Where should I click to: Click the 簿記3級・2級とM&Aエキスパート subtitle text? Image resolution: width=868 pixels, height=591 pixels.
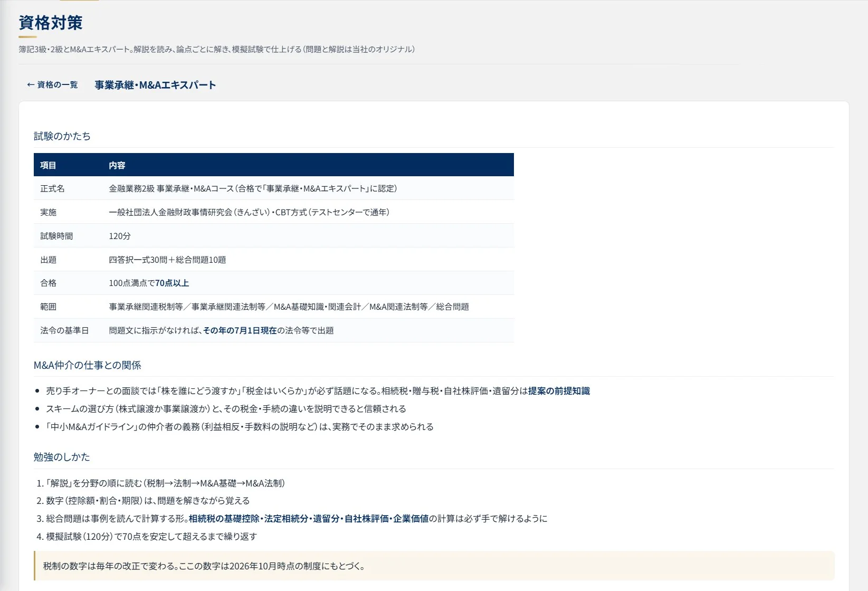point(217,49)
